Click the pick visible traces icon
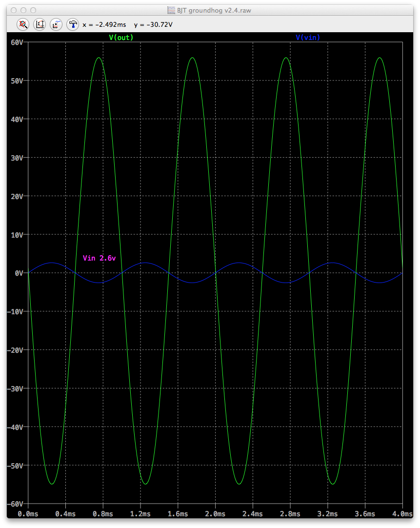 56,24
